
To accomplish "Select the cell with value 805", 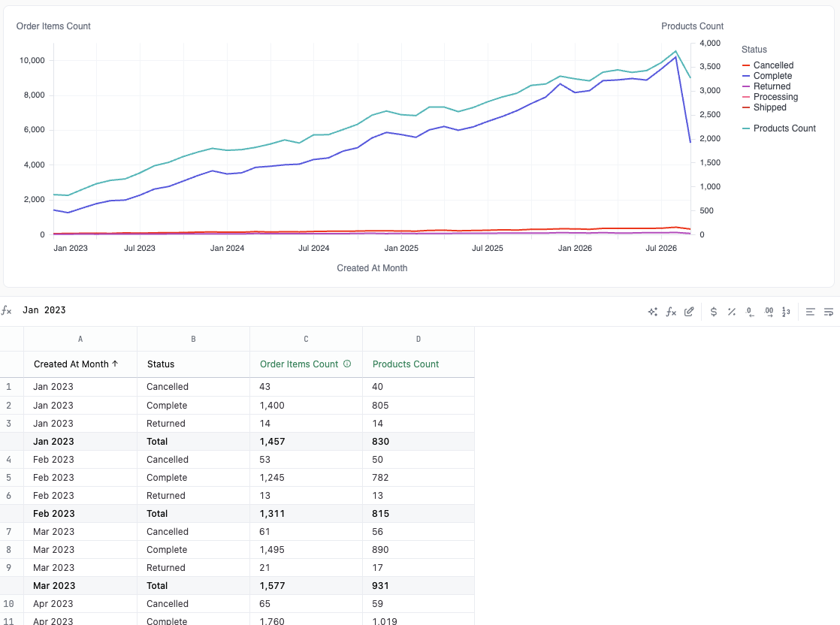I will [418, 406].
